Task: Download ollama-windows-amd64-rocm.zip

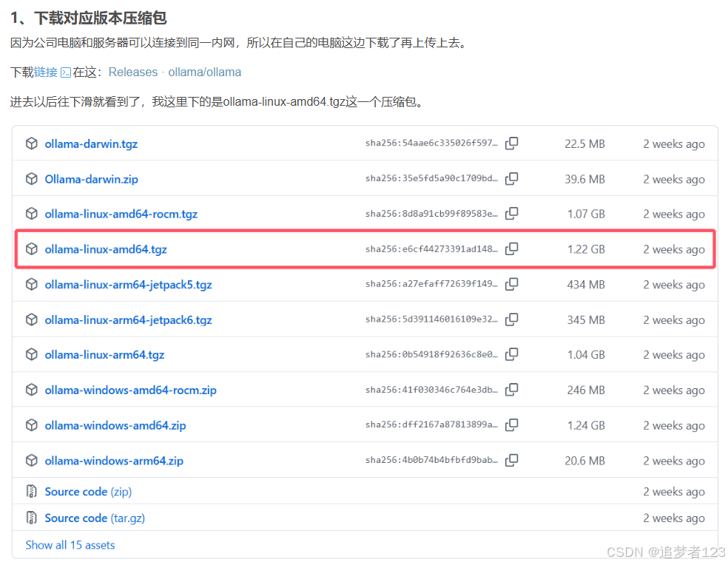Action: (130, 390)
